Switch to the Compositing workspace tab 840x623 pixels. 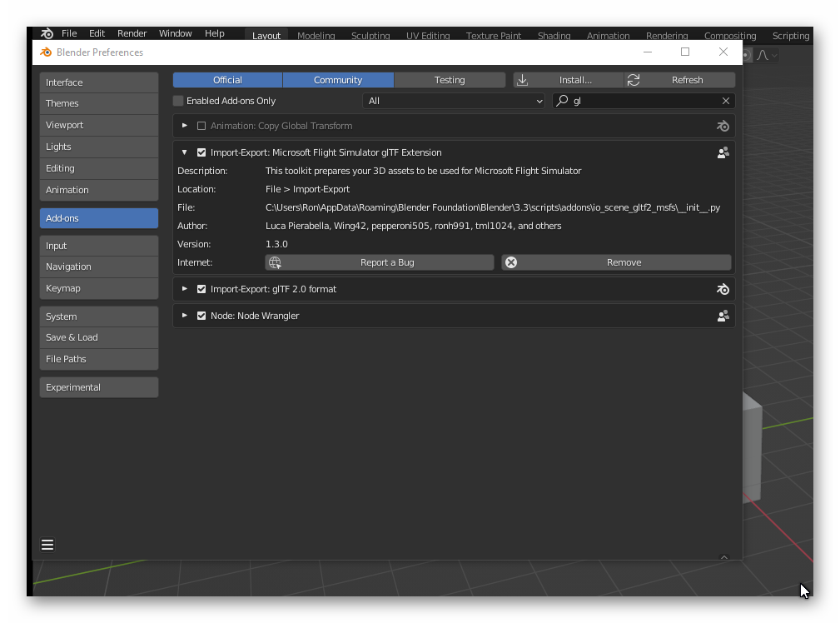coord(729,35)
